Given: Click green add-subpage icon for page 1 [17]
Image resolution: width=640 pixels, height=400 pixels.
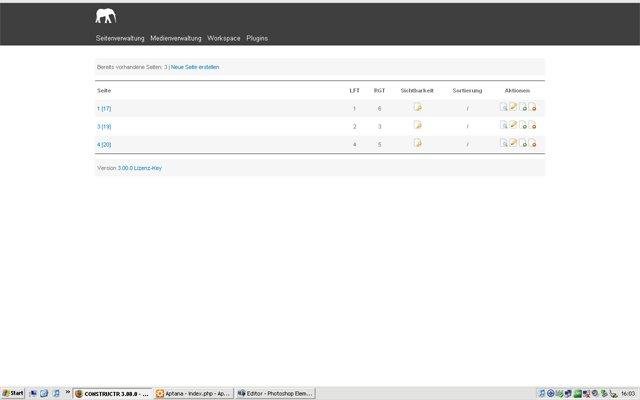Looking at the screenshot, I should [523, 107].
